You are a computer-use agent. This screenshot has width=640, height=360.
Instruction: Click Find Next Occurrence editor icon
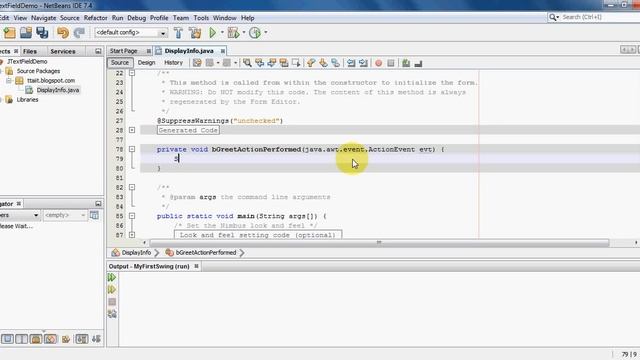pos(271,63)
